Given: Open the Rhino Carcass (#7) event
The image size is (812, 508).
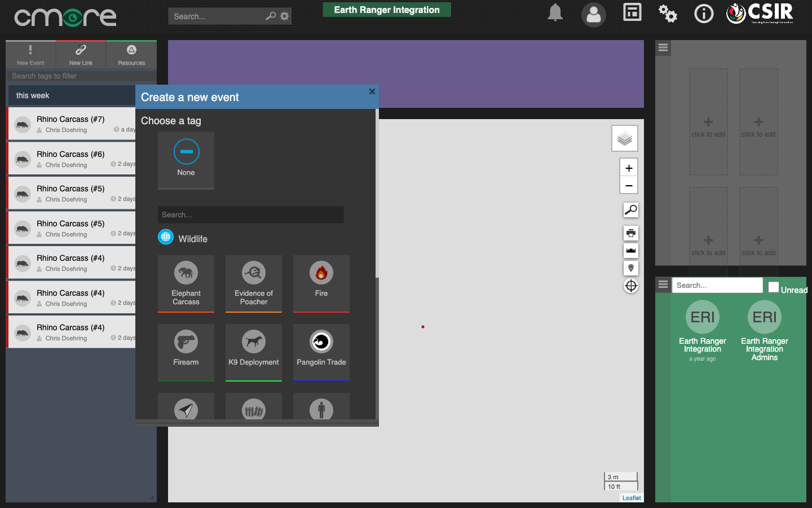Looking at the screenshot, I should click(x=72, y=124).
